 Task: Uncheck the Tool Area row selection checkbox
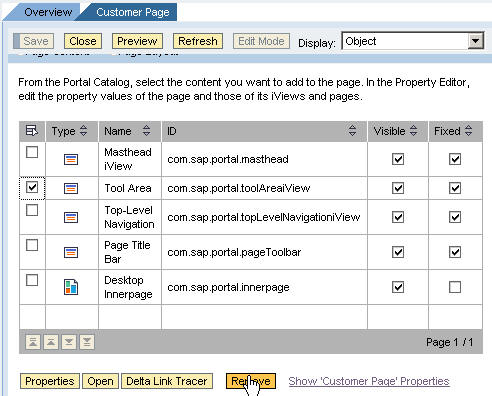[32, 187]
